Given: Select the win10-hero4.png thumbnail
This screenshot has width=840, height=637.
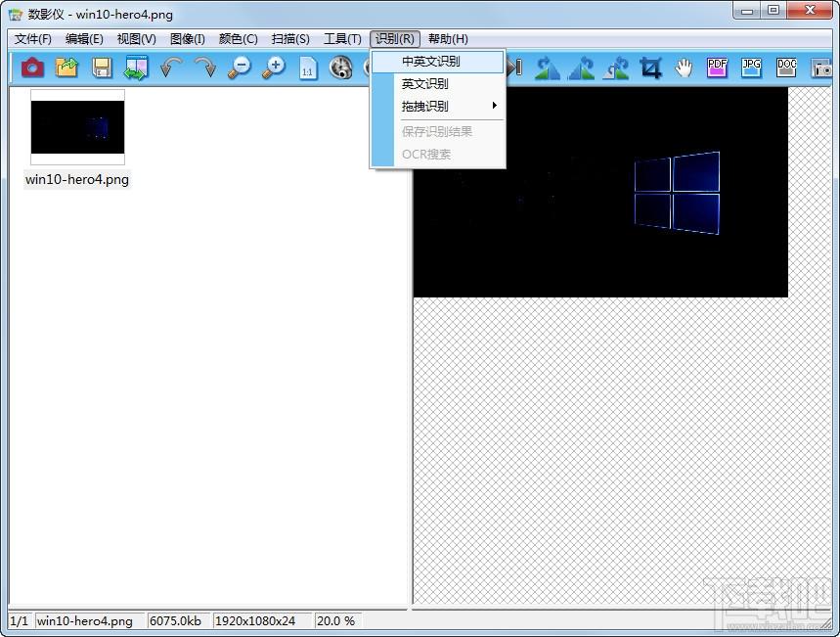Looking at the screenshot, I should [x=77, y=127].
